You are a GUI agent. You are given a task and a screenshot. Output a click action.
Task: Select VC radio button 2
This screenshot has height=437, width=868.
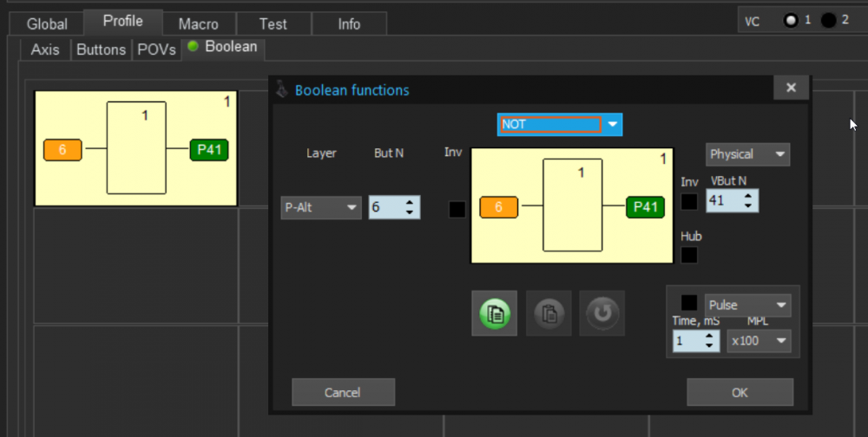[829, 21]
